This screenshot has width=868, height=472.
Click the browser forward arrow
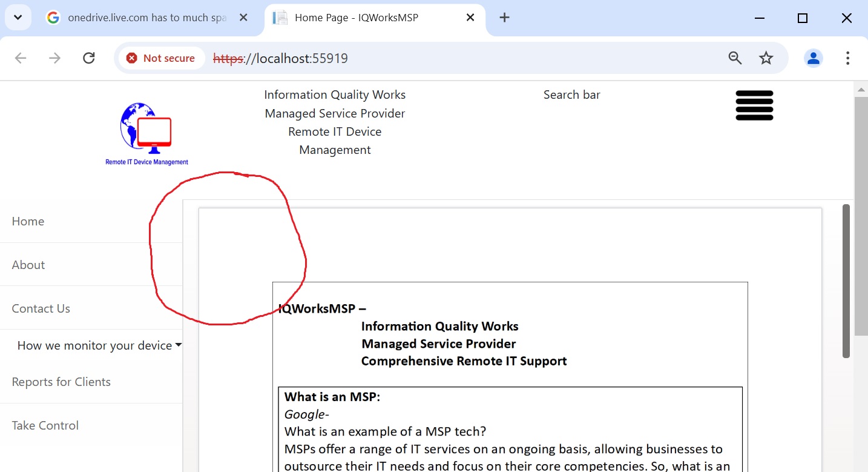pos(54,58)
